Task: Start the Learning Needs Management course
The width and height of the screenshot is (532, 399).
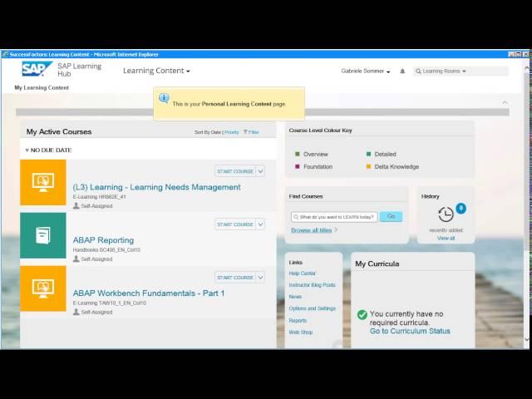Action: 235,171
